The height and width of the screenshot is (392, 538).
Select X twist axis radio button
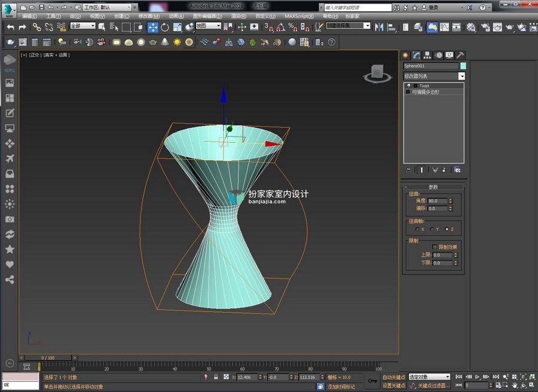[x=417, y=229]
